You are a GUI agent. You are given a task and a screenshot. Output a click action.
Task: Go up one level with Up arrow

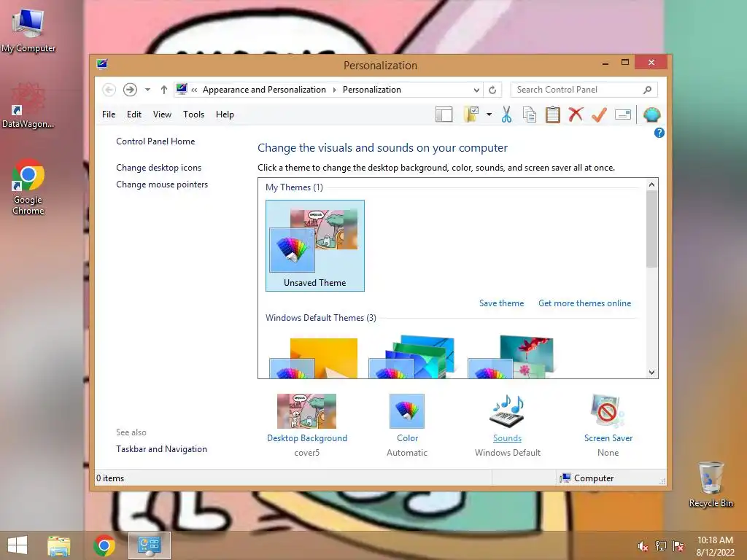click(x=164, y=90)
